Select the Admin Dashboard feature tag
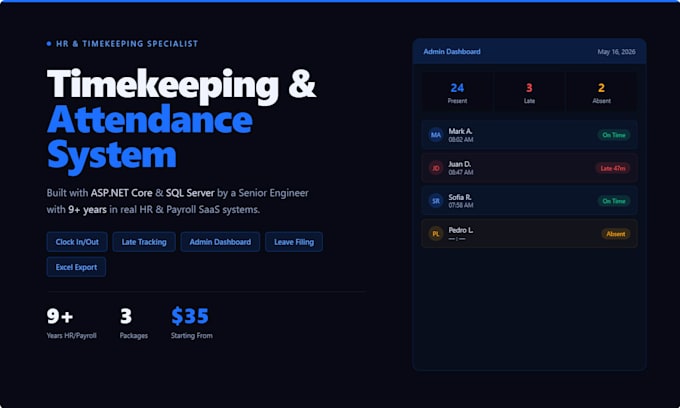Image resolution: width=680 pixels, height=408 pixels. 220,242
